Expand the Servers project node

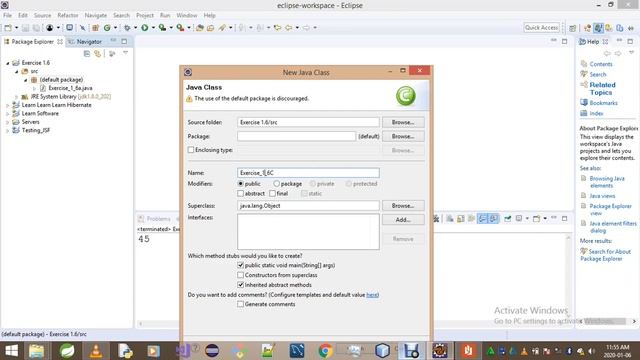[7, 122]
